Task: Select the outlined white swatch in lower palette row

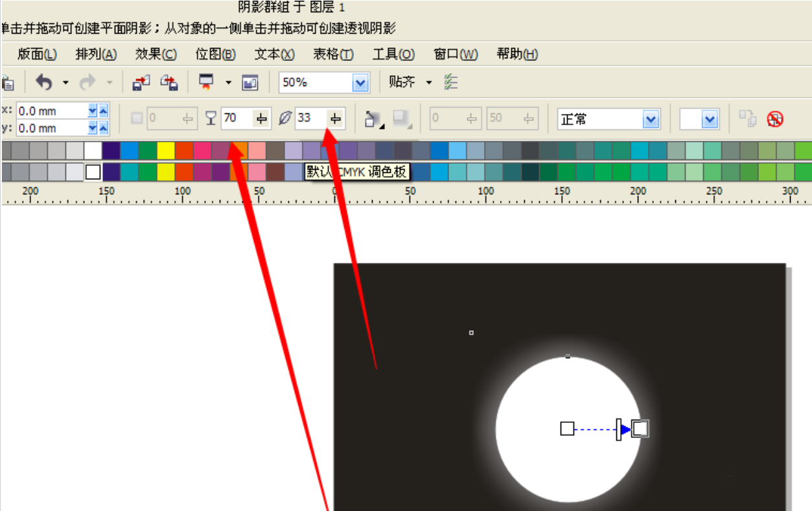Action: click(x=93, y=172)
